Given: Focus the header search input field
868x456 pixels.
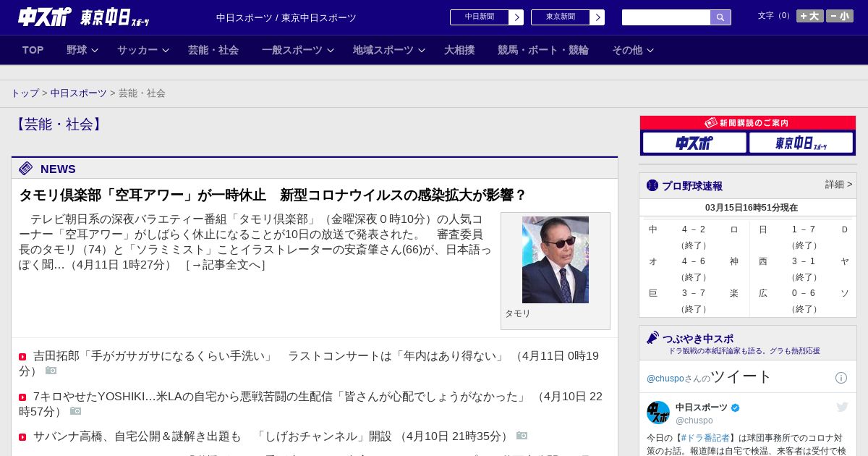Looking at the screenshot, I should click(x=666, y=17).
